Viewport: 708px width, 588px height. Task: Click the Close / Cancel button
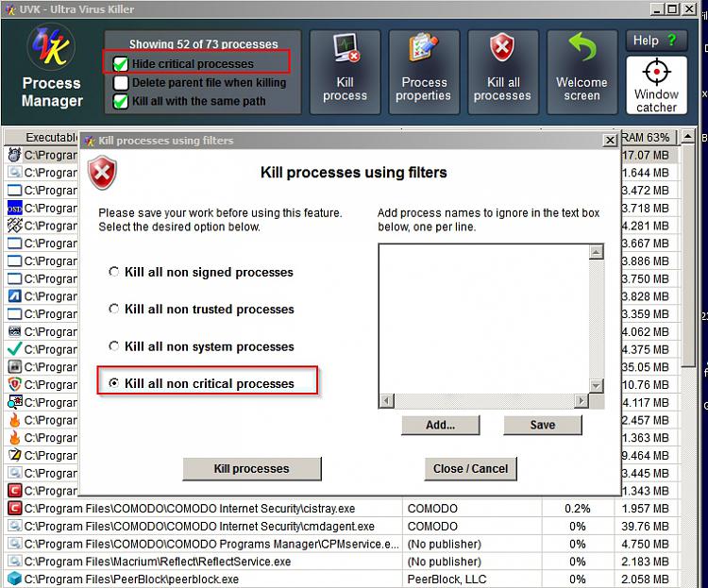(x=470, y=469)
